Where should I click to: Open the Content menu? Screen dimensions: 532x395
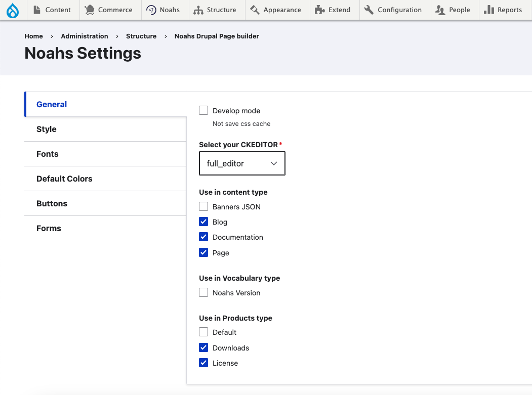52,10
